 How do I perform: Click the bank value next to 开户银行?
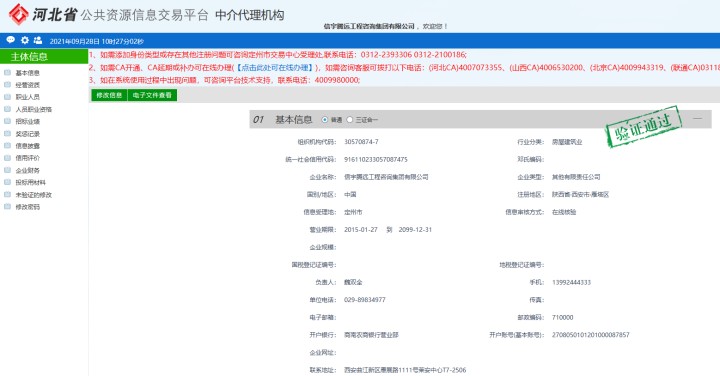[371, 335]
